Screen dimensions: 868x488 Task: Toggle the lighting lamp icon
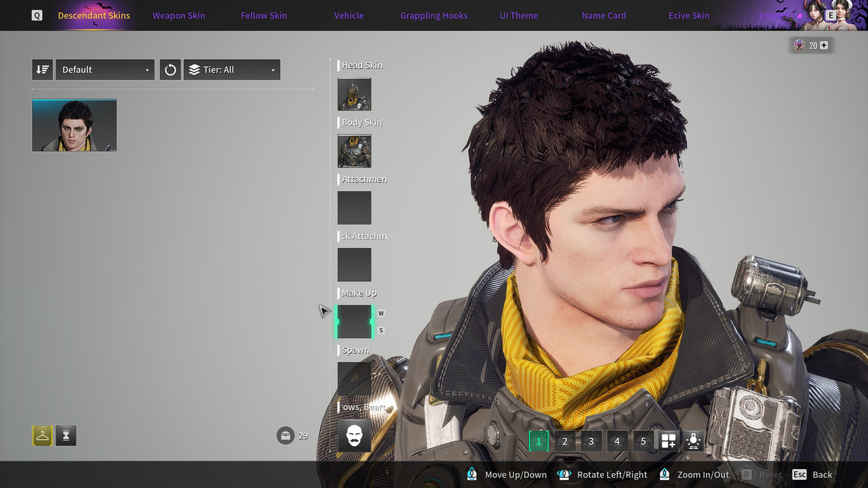693,441
